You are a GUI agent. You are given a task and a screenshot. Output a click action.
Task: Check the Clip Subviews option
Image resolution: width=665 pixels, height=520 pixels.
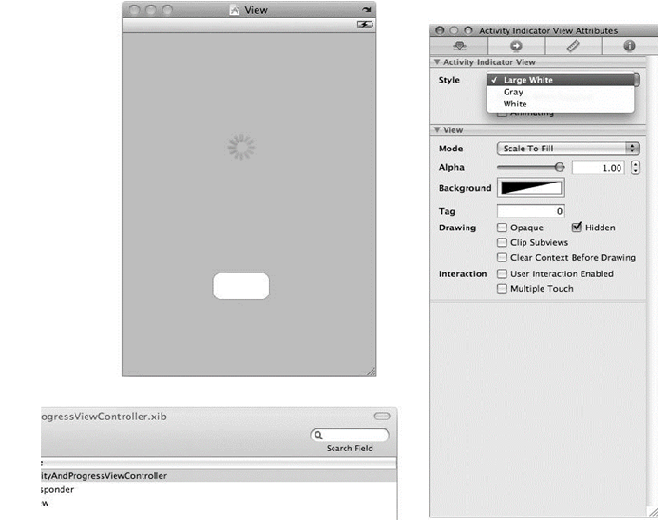[x=502, y=243]
